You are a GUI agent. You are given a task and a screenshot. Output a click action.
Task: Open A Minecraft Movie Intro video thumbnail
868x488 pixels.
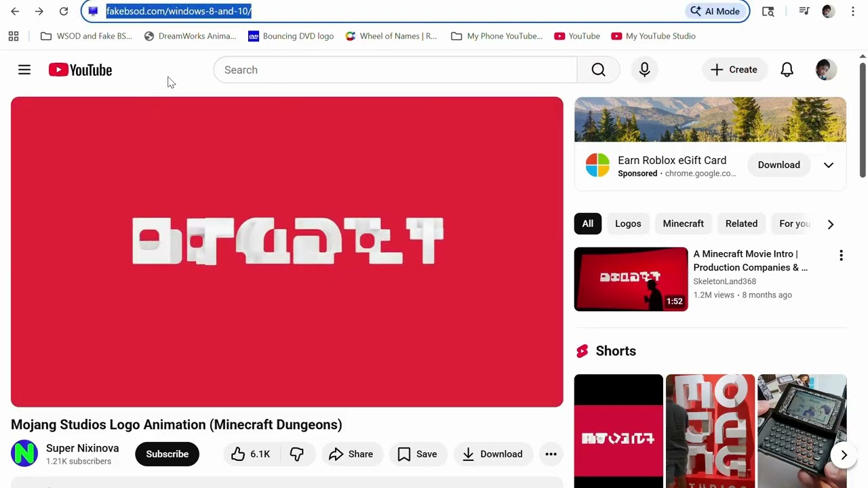pyautogui.click(x=631, y=279)
